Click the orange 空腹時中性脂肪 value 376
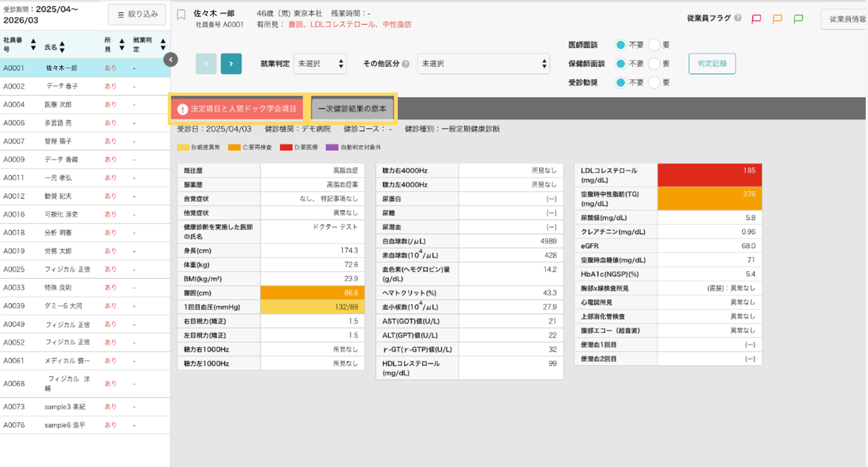Viewport: 868px width, 467px height. 709,199
